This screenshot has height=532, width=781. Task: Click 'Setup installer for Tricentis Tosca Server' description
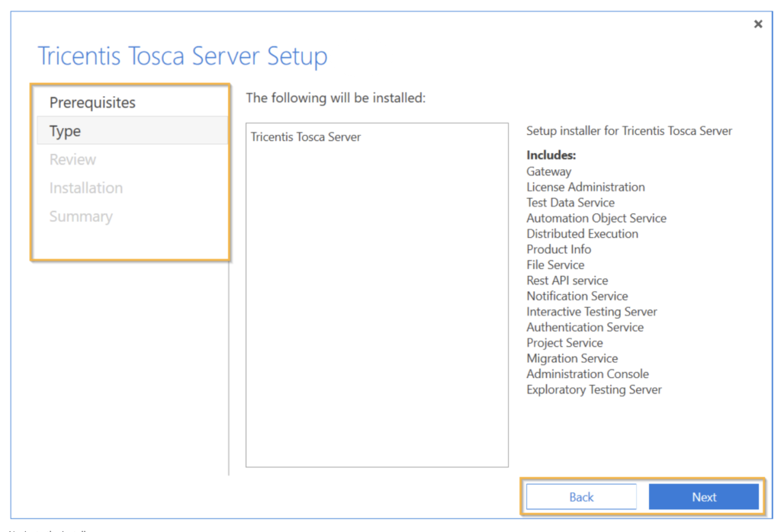click(x=629, y=131)
